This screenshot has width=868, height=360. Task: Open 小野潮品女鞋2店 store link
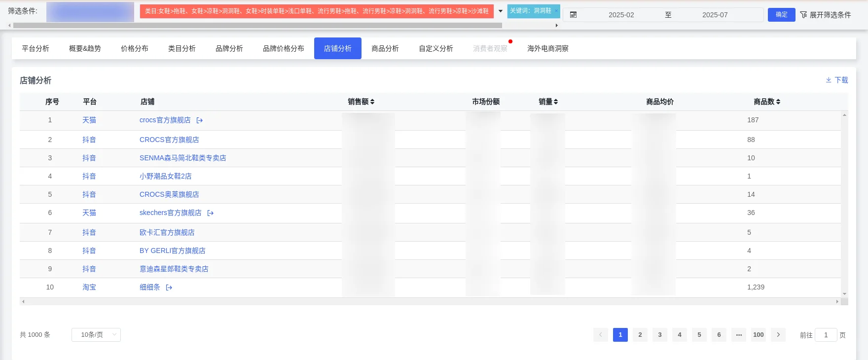(166, 177)
